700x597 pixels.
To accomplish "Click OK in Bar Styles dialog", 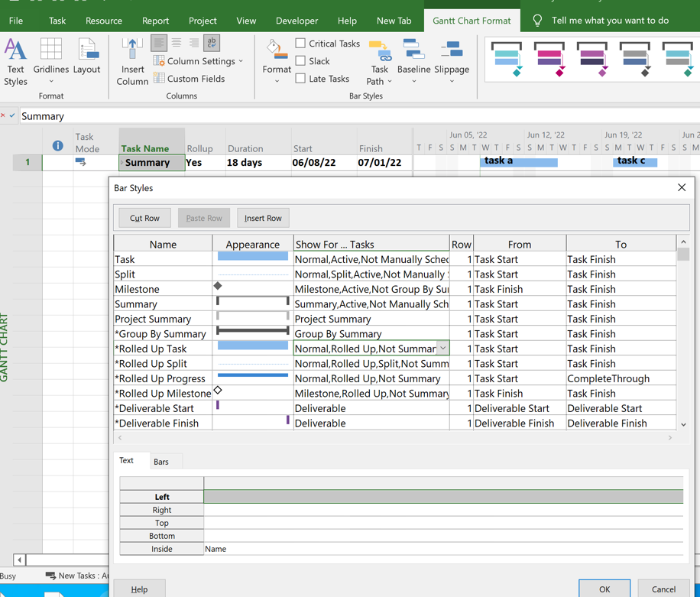I will [604, 589].
